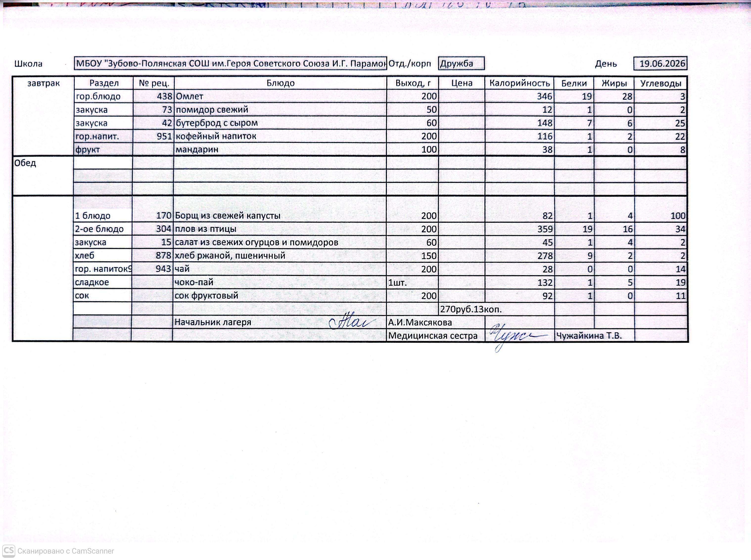Click the бутерброд с сыром cell
The width and height of the screenshot is (751, 560).
[x=280, y=123]
